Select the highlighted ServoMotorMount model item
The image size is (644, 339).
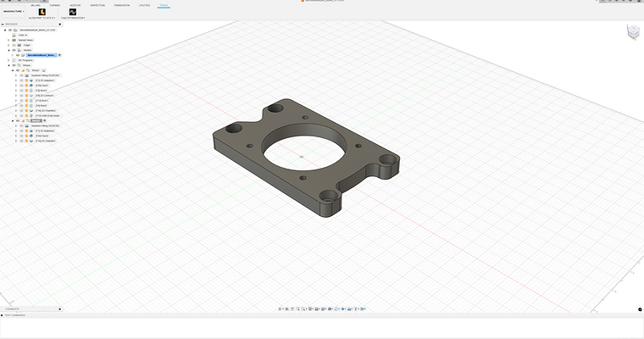coord(42,55)
